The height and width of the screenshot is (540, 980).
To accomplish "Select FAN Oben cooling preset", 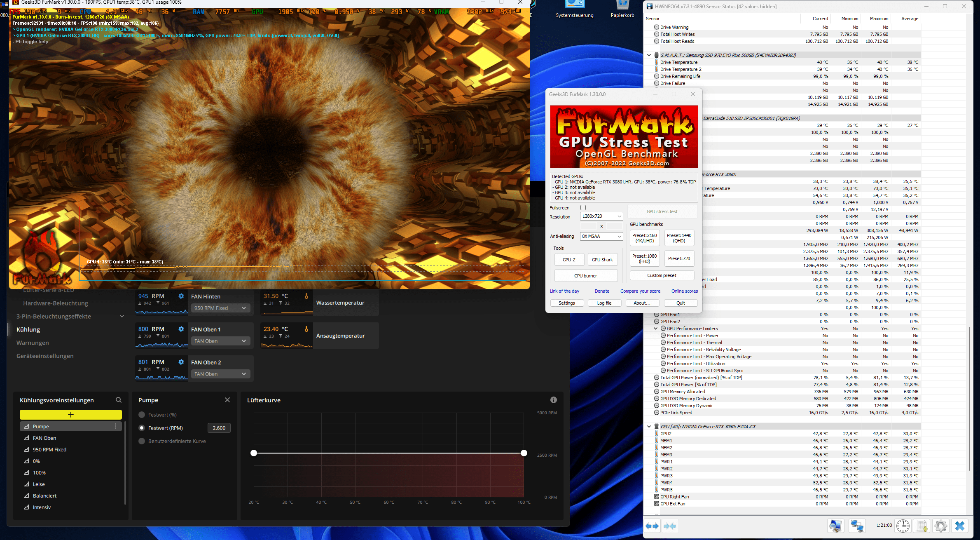I will (71, 438).
